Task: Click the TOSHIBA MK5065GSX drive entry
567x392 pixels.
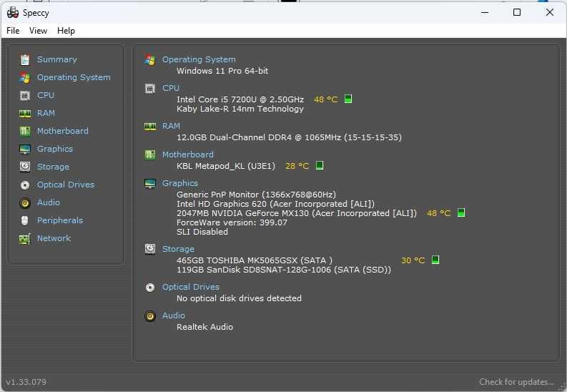Action: pos(255,260)
